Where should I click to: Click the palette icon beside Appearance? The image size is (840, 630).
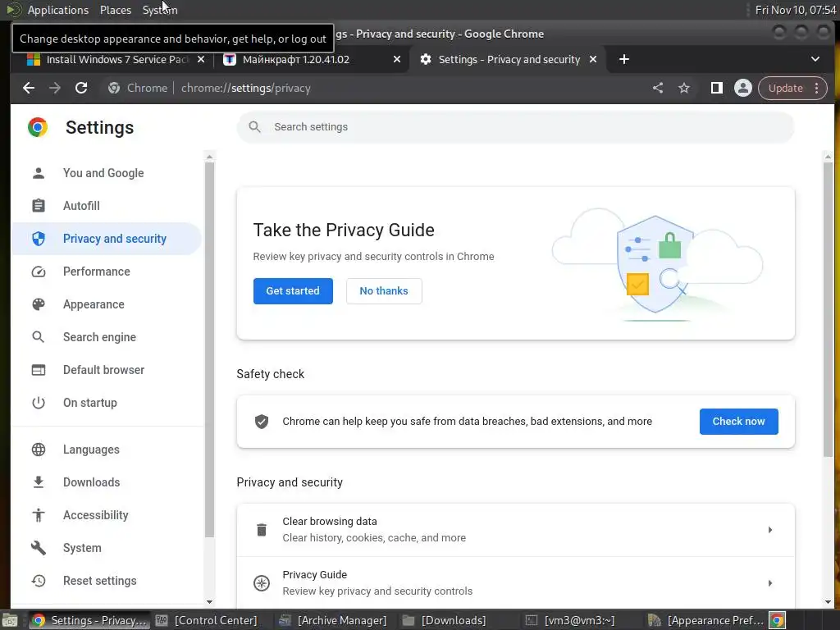pos(39,304)
